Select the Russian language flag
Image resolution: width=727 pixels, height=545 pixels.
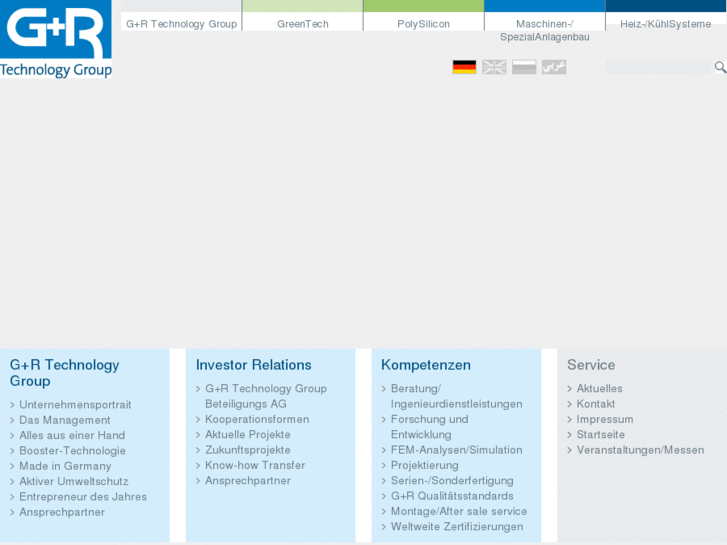tap(524, 67)
